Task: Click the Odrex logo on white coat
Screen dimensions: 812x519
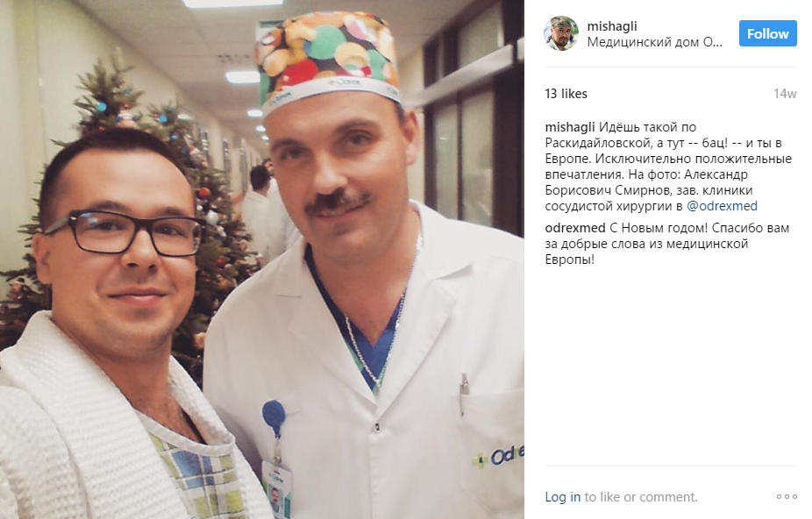Action: point(498,457)
